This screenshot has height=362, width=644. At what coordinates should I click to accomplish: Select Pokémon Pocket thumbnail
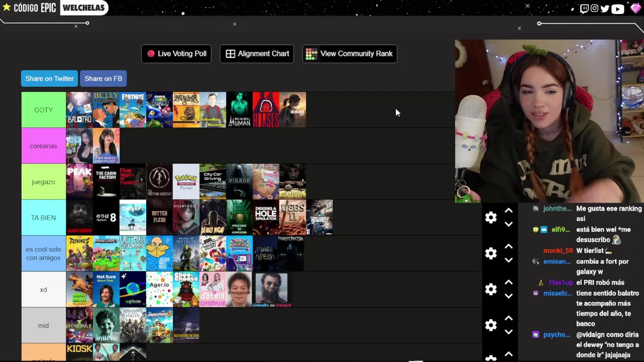coord(186,182)
